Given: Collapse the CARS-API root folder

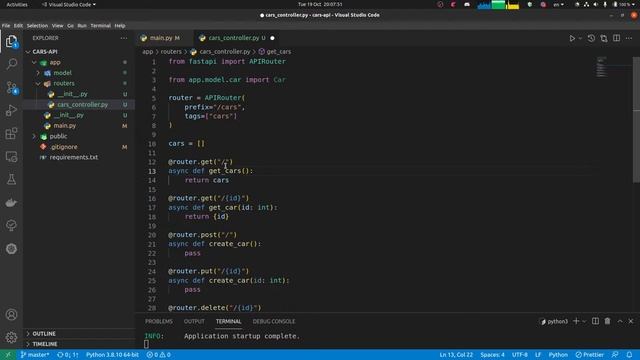Looking at the screenshot, I should 45,52.
